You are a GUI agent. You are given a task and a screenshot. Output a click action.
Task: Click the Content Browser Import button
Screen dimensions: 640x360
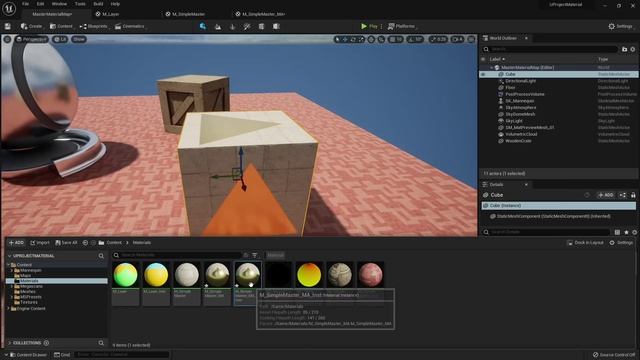pos(40,242)
